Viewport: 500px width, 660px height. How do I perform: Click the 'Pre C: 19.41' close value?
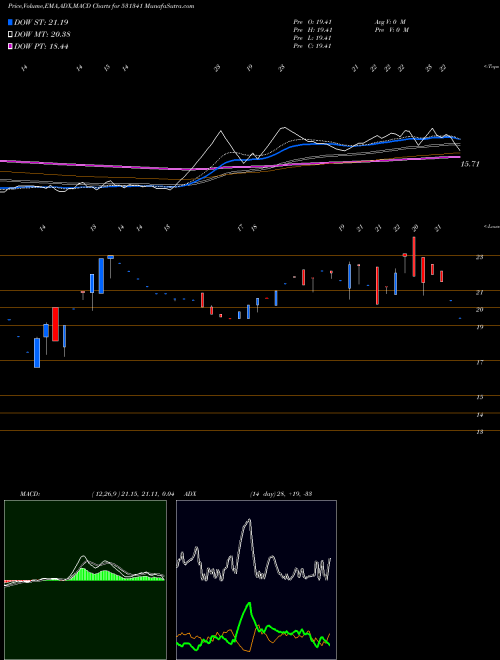[313, 46]
